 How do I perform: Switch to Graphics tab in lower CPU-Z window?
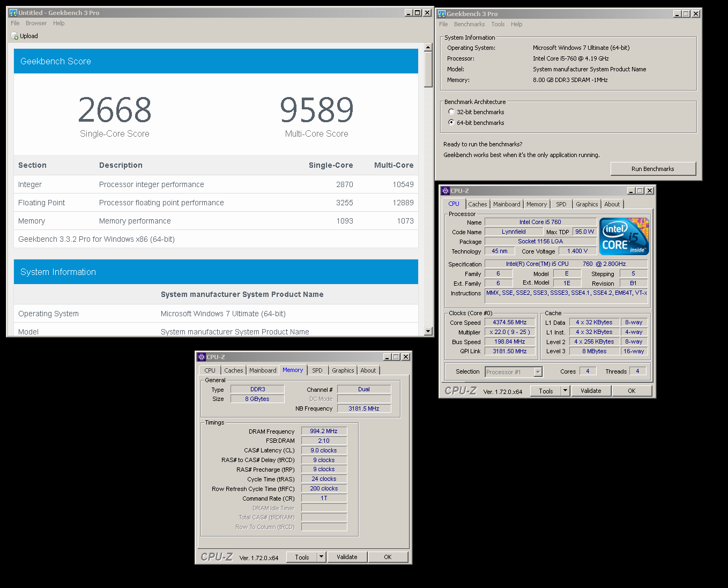point(343,370)
